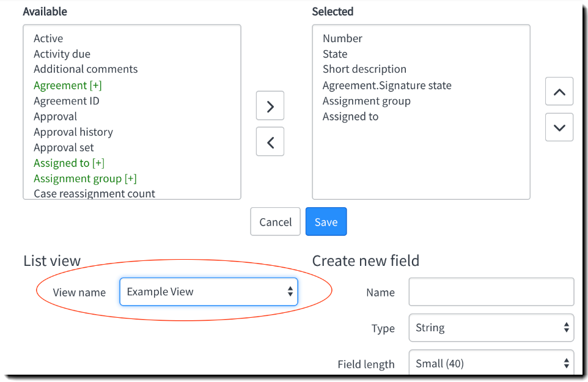588x382 pixels.
Task: Move selected column down with the down arrow
Action: pos(559,127)
